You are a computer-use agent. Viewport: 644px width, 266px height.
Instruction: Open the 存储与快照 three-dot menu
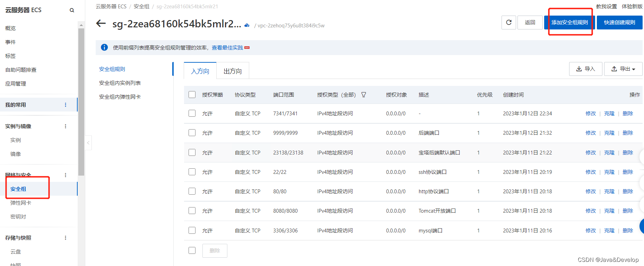[x=66, y=238]
